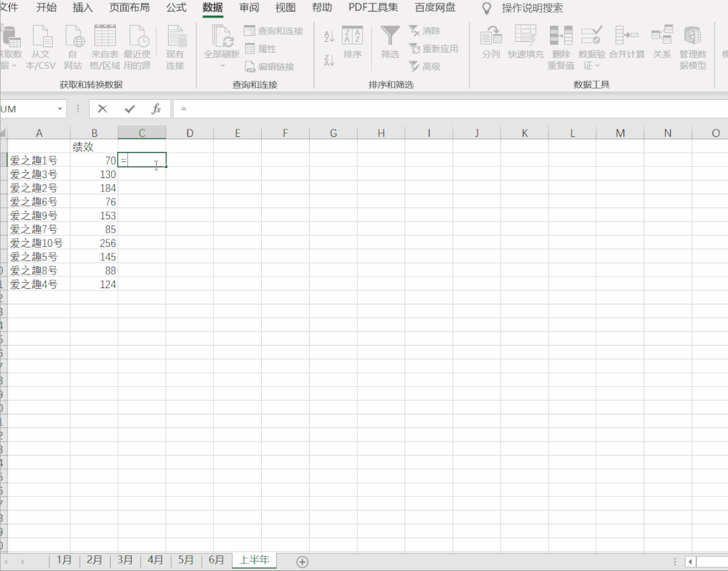Switch to the 5月 sheet tab
Viewport: 728px width, 571px height.
[186, 560]
